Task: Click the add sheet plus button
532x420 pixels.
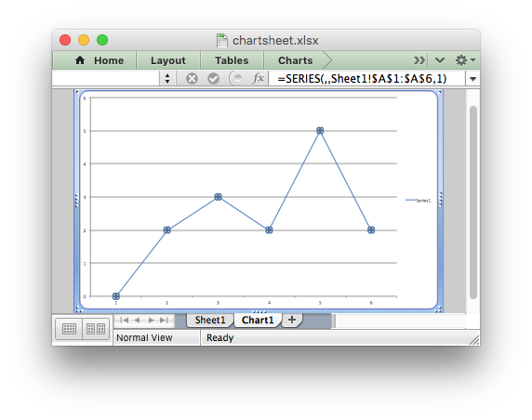Action: pyautogui.click(x=292, y=320)
